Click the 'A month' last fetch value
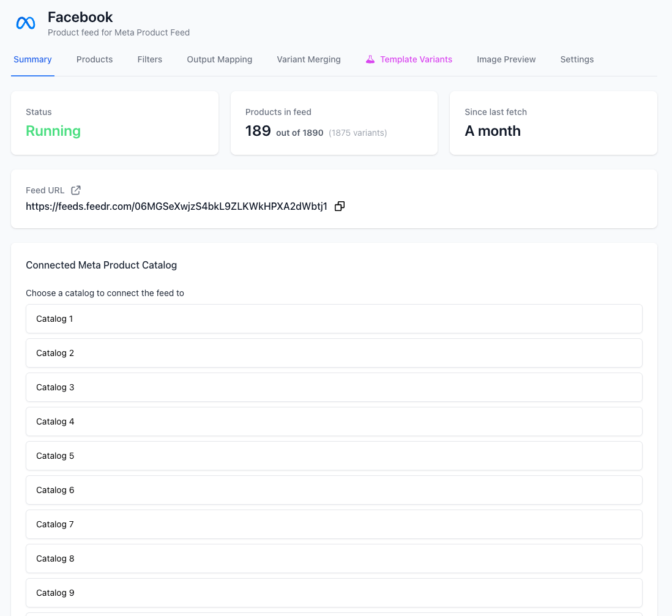The height and width of the screenshot is (616, 672). tap(493, 131)
